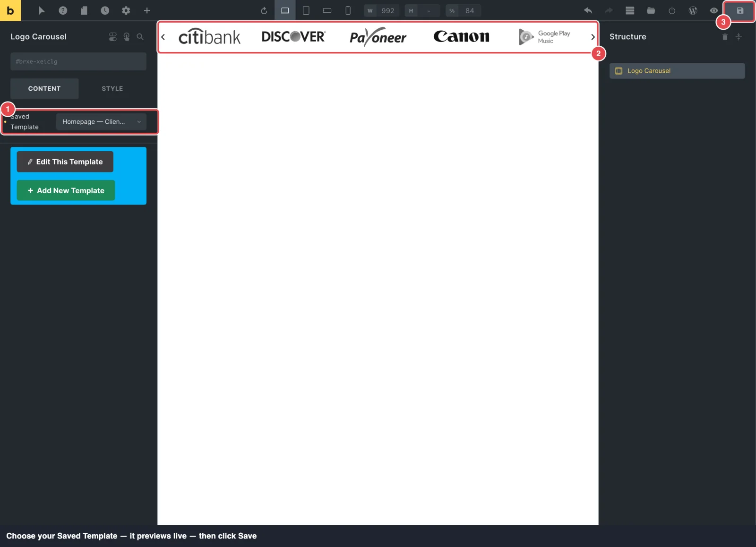This screenshot has width=756, height=547.
Task: Click the Bricks 'b' logo icon
Action: click(10, 10)
